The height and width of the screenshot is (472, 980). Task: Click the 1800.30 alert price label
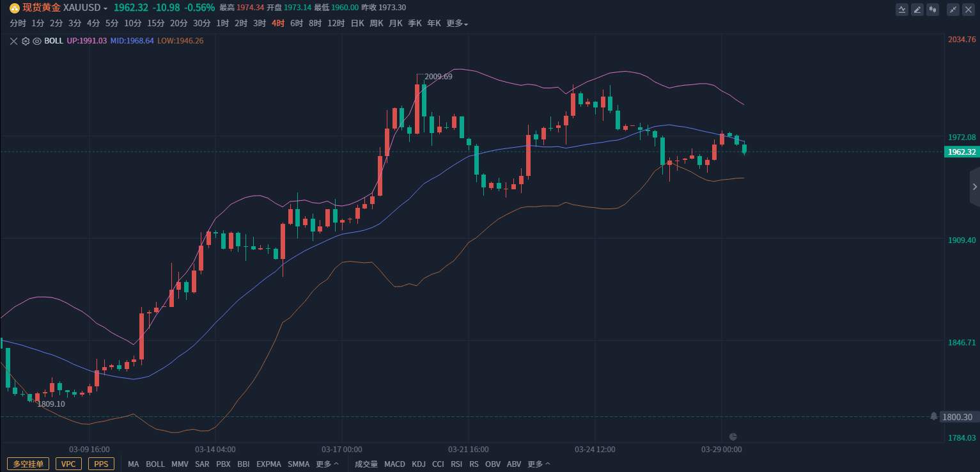[x=958, y=417]
